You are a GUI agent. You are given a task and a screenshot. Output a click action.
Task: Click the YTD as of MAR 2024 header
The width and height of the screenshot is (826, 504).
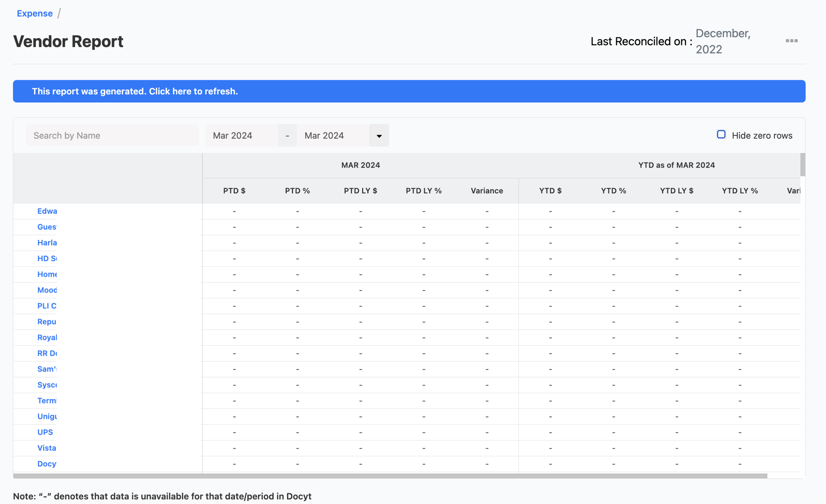click(x=677, y=165)
